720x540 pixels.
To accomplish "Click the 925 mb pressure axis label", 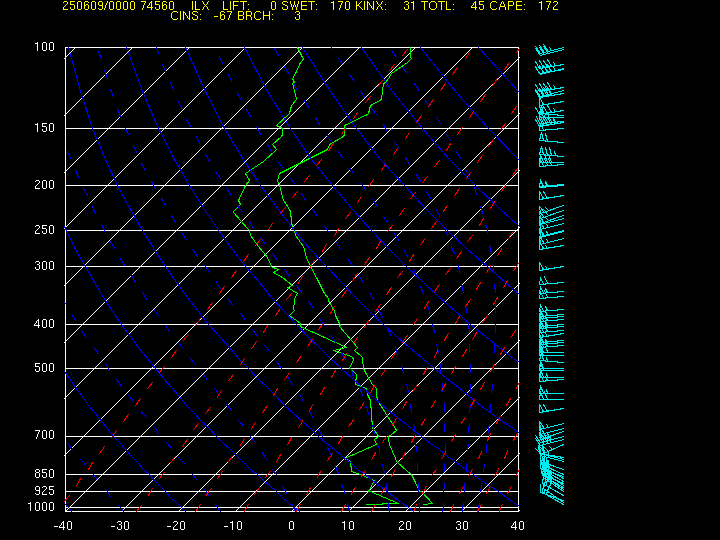I will pyautogui.click(x=45, y=491).
